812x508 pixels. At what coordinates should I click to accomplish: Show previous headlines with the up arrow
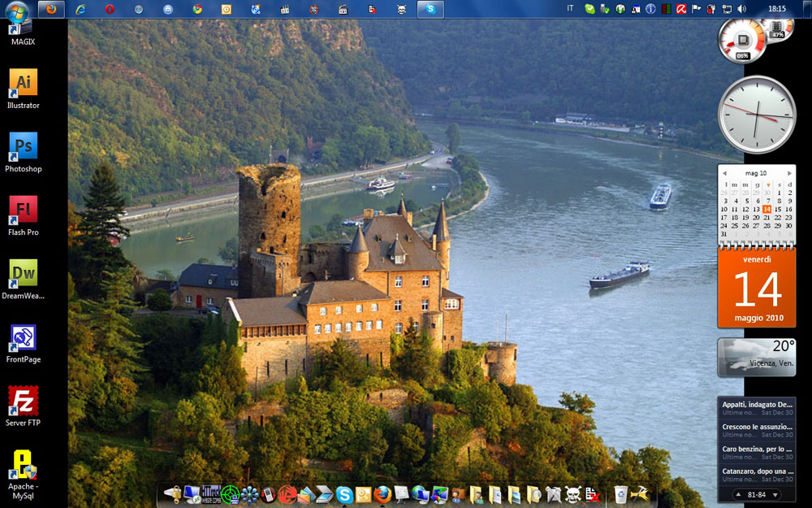(x=738, y=494)
